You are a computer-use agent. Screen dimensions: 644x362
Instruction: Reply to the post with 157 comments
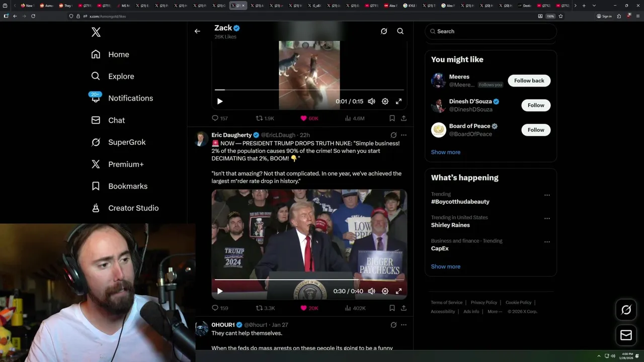pos(220,118)
